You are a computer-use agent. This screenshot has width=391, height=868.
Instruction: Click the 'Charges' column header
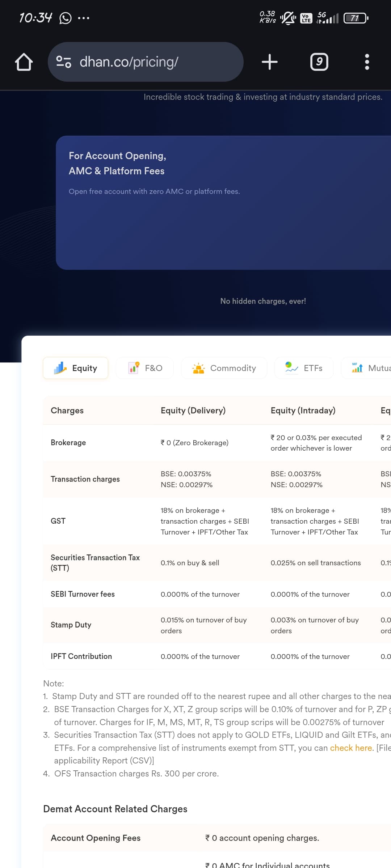67,410
